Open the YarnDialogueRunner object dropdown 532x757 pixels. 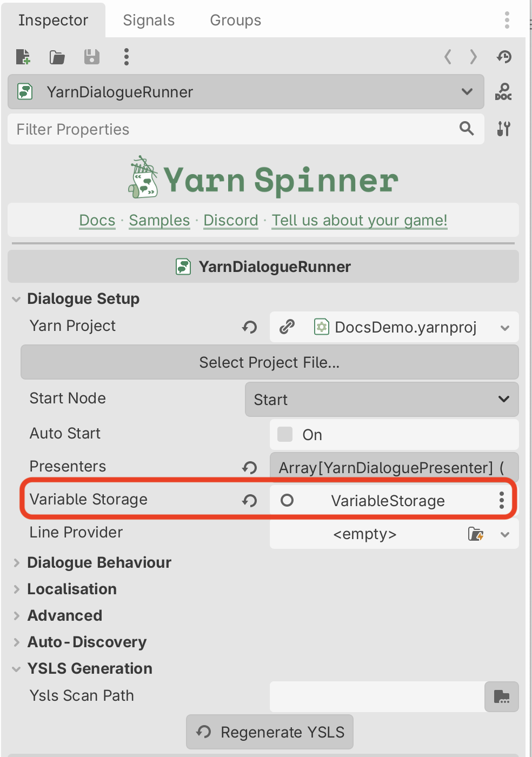(247, 92)
